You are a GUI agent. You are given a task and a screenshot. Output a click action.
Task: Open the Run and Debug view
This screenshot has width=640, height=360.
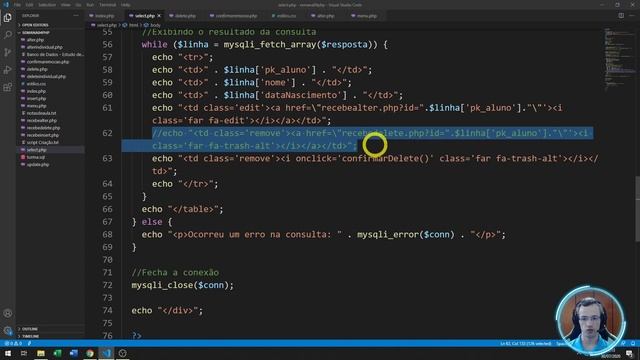(7, 70)
